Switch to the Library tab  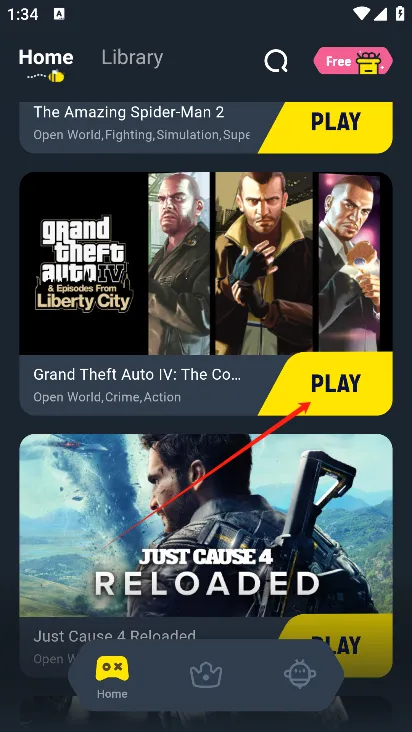(133, 57)
